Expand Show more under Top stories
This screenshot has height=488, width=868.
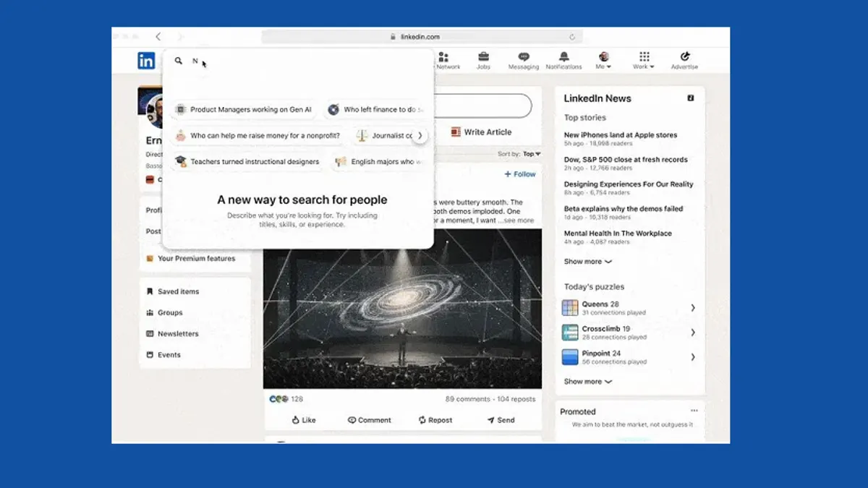(x=587, y=262)
